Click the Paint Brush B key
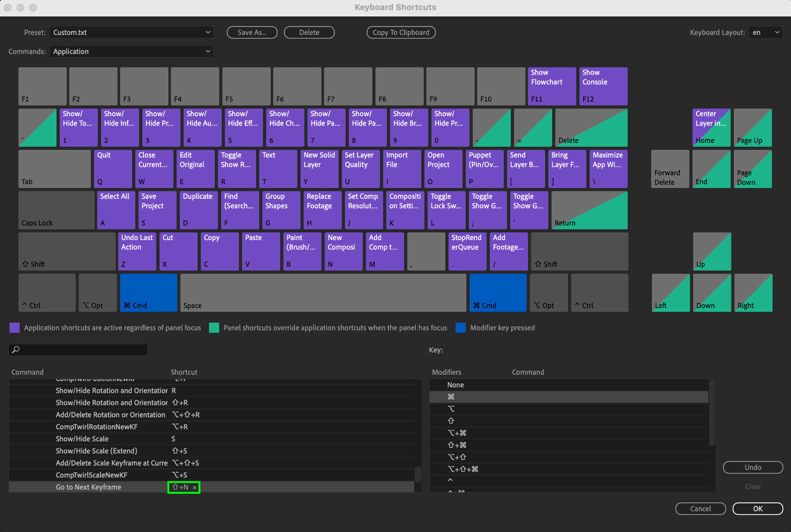 click(302, 251)
